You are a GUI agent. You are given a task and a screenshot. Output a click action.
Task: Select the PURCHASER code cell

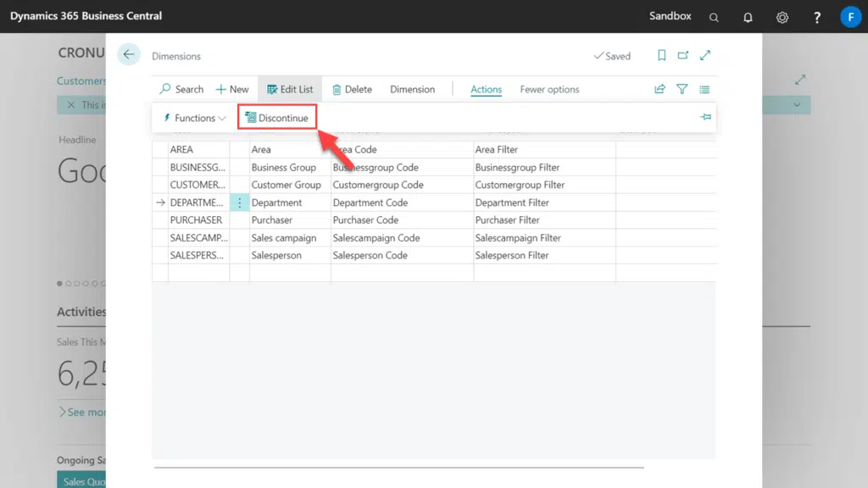pyautogui.click(x=198, y=220)
